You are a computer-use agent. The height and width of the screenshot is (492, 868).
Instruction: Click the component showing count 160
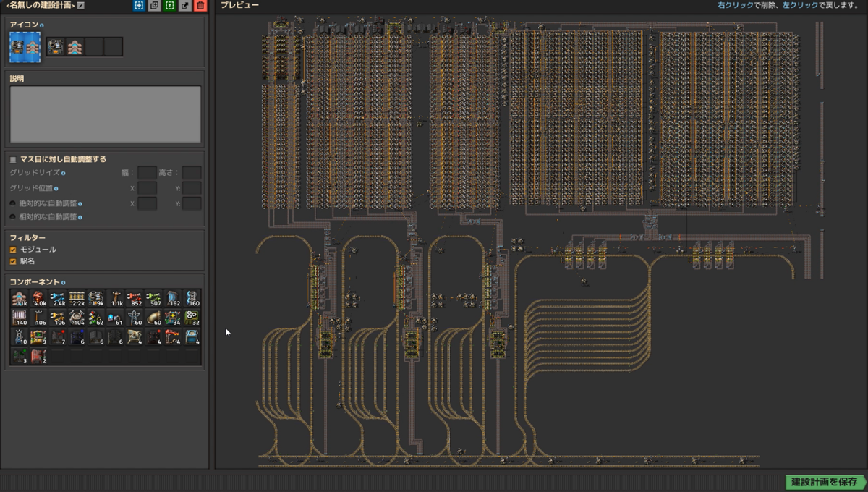click(192, 299)
